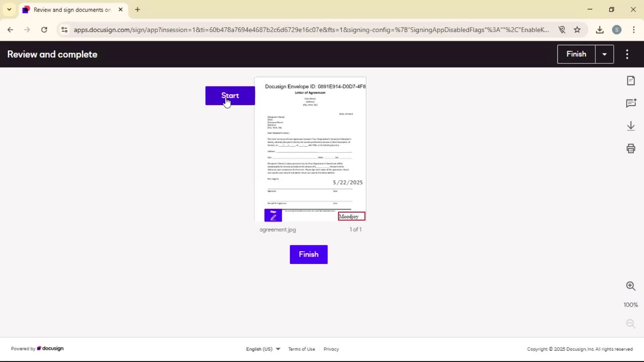The image size is (644, 362).
Task: Open the browser profile avatar
Action: (616, 30)
